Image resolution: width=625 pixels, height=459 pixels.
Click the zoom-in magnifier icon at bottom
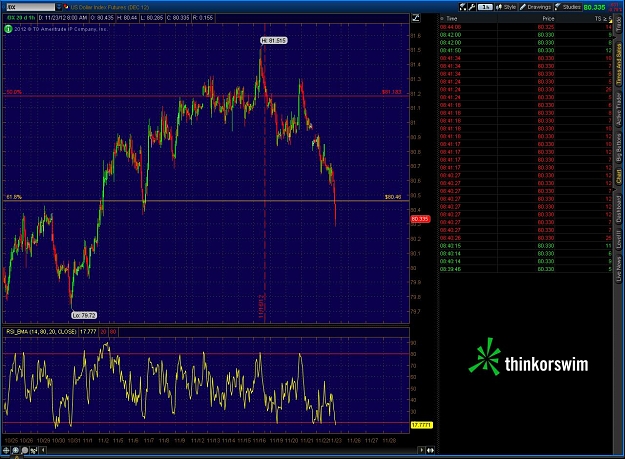16,450
